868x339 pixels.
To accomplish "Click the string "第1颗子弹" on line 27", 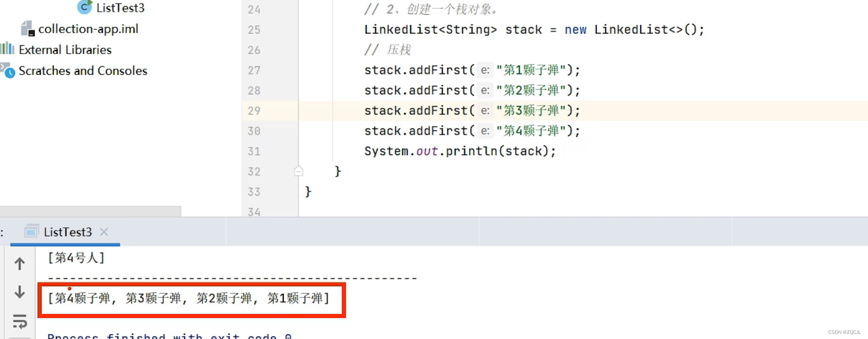I will (531, 70).
